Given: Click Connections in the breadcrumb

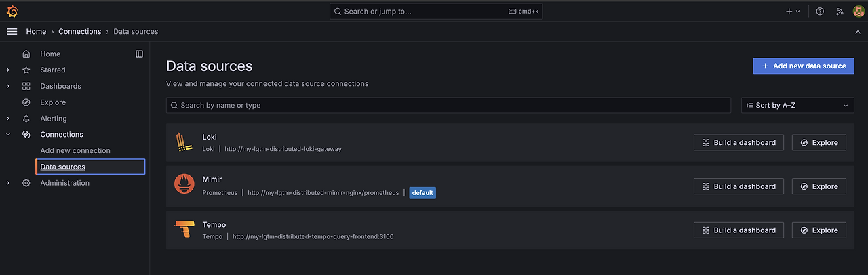Looking at the screenshot, I should (x=80, y=32).
